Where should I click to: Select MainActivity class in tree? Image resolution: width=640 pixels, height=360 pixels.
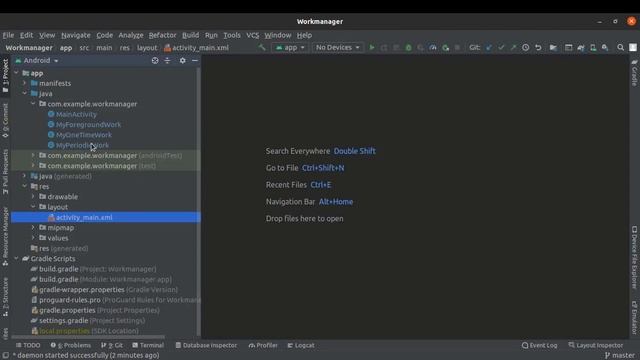point(76,114)
